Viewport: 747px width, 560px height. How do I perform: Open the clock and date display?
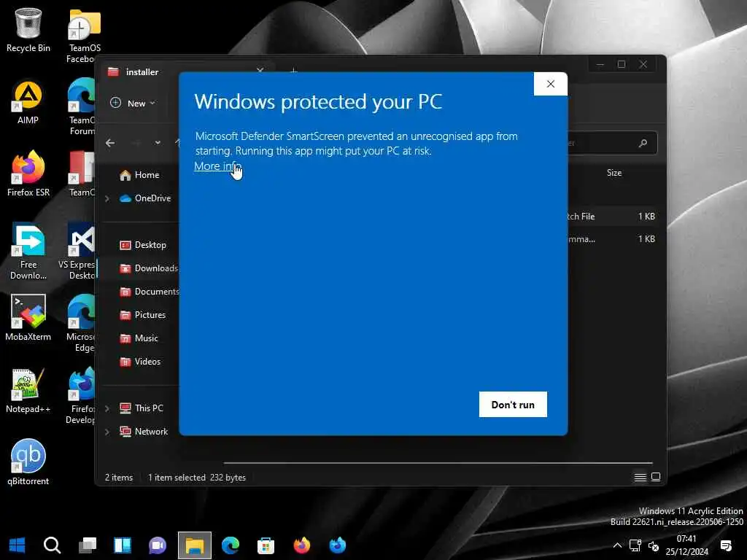(686, 545)
